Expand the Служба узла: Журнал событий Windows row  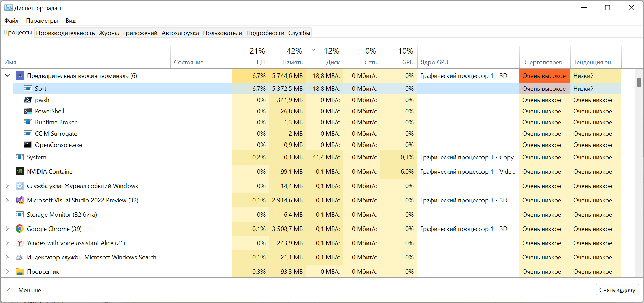tap(7, 186)
